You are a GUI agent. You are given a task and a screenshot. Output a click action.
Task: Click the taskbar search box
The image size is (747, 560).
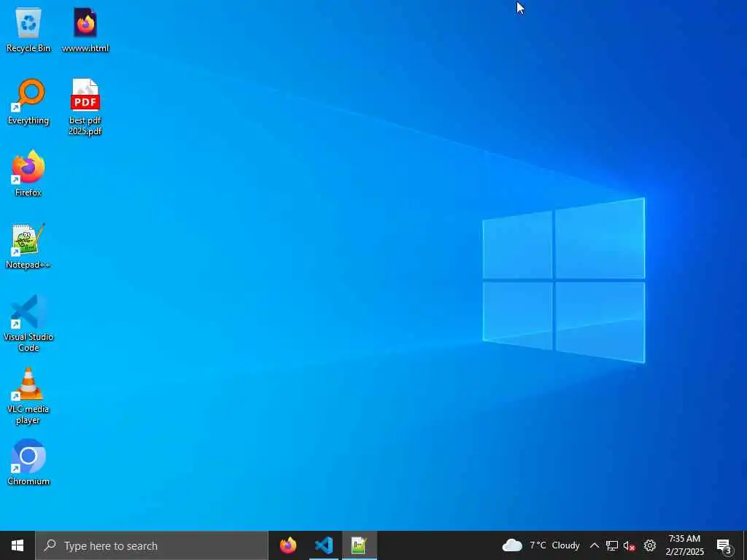152,545
